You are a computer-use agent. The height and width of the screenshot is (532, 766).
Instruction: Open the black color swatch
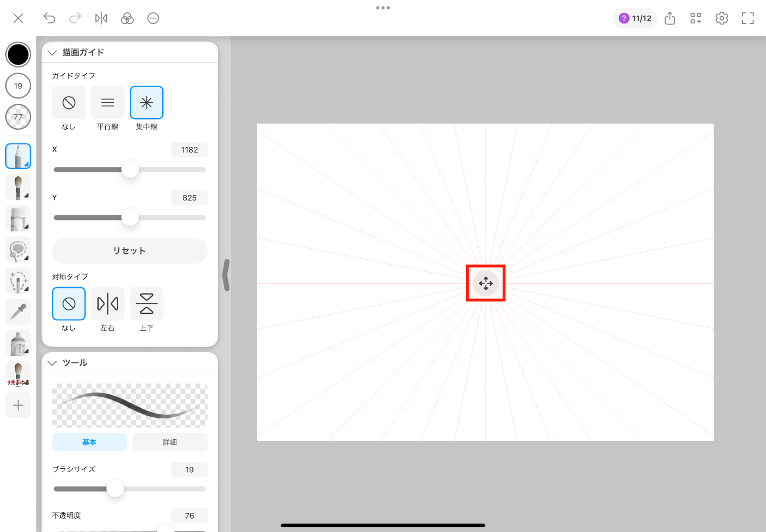pyautogui.click(x=18, y=55)
